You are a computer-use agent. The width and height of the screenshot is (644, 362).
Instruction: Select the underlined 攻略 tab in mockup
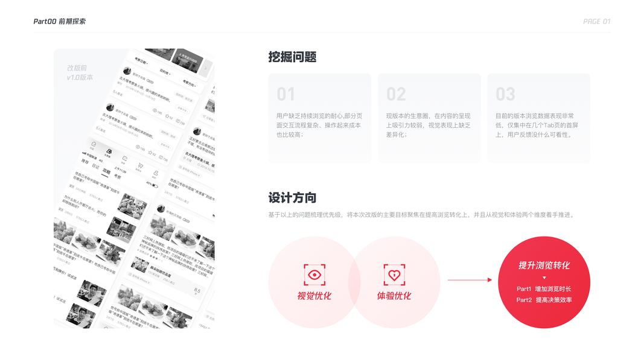107,171
